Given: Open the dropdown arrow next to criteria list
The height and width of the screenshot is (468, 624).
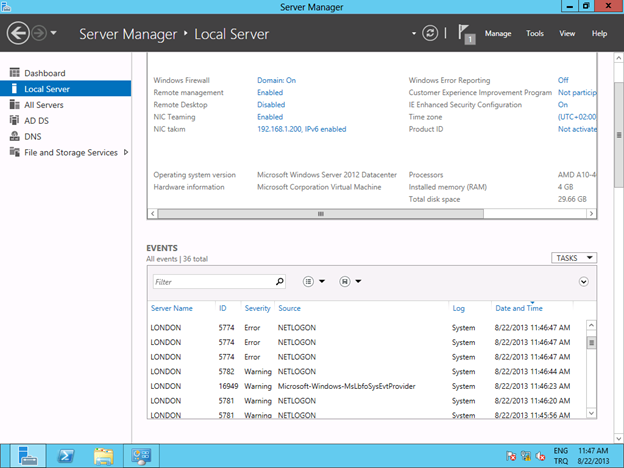Looking at the screenshot, I should [322, 281].
